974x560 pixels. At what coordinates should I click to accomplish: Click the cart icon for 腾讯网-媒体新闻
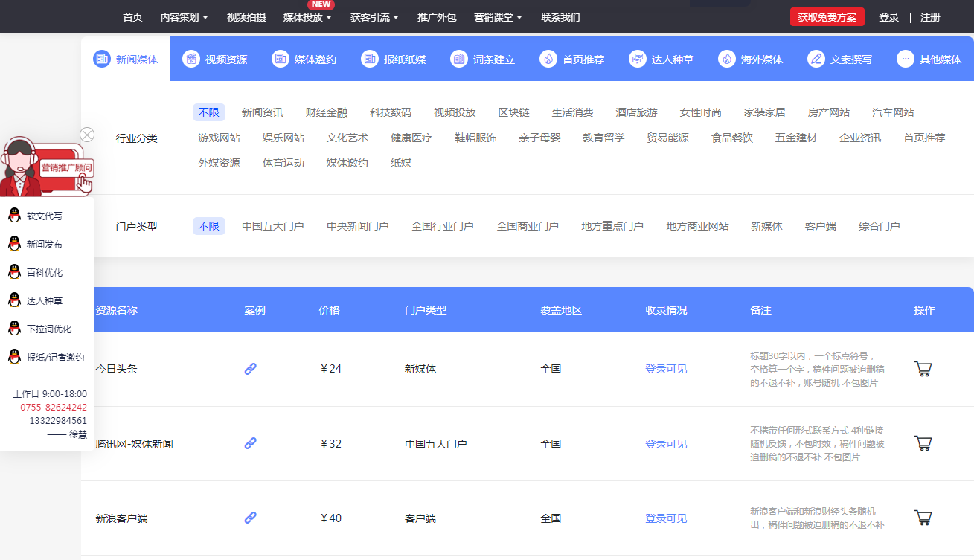[x=923, y=443]
